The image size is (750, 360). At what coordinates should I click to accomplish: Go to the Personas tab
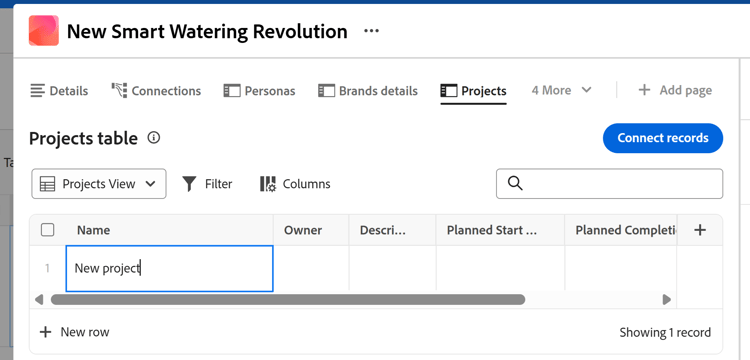(259, 91)
